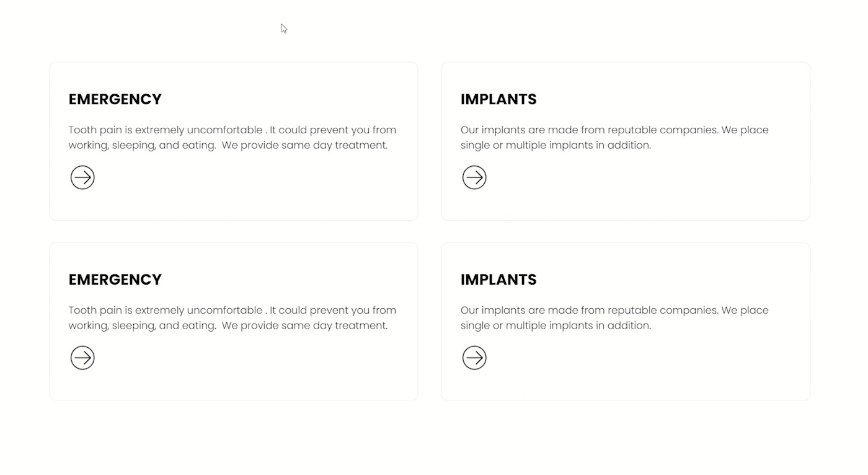Click 'We provide same day treatment' in first-row card
Viewport: 868px width, 475px height.
[x=304, y=145]
